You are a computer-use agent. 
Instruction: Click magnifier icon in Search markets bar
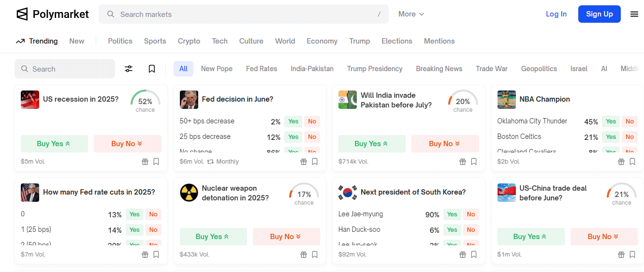point(111,15)
